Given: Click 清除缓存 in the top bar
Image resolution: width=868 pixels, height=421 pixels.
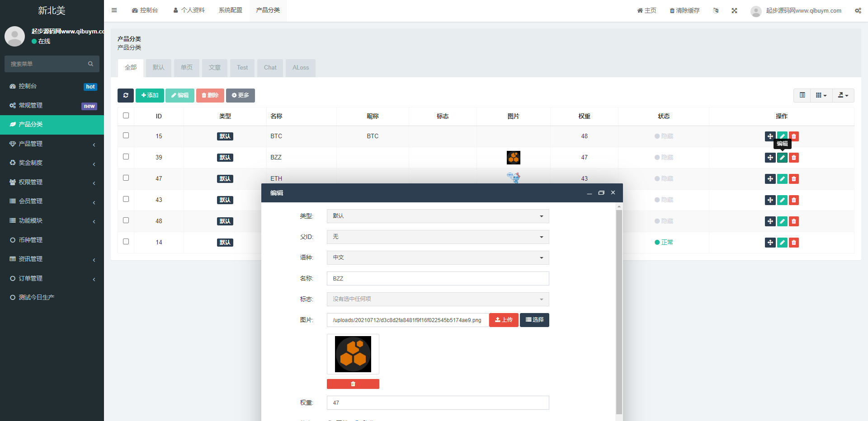Looking at the screenshot, I should 684,10.
